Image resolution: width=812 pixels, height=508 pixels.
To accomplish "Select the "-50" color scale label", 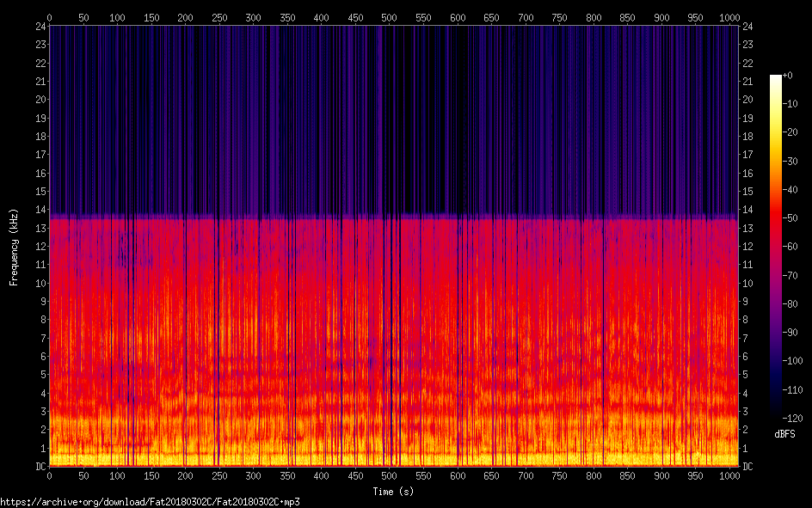I will (790, 218).
